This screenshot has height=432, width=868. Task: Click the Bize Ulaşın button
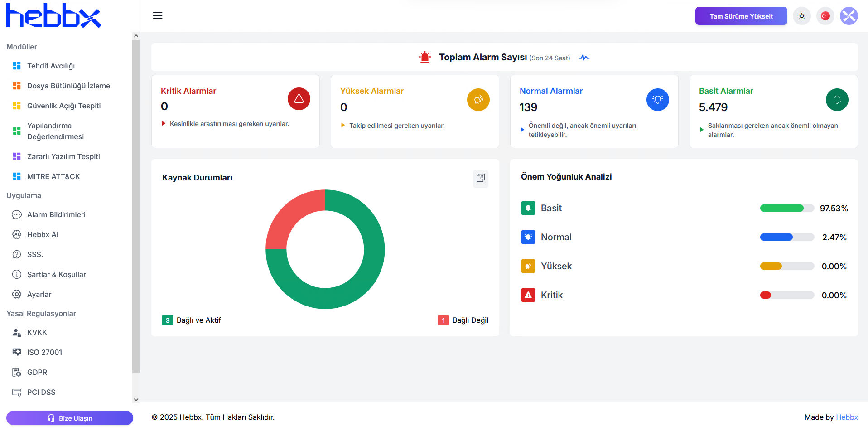click(70, 418)
